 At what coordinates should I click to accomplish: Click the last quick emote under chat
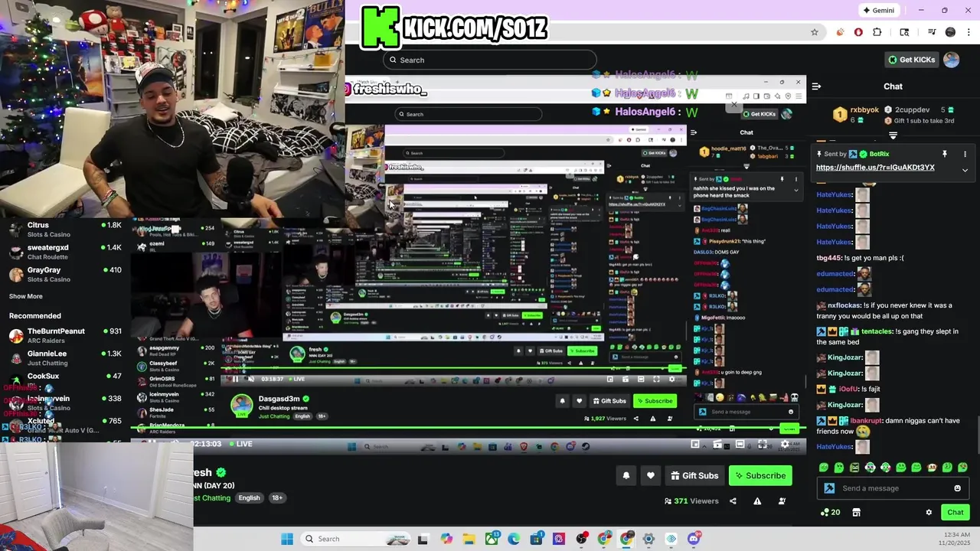click(962, 467)
